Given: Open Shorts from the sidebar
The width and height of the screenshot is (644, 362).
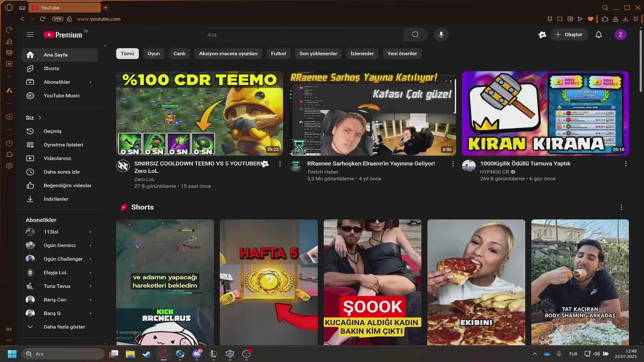Looking at the screenshot, I should click(59, 68).
